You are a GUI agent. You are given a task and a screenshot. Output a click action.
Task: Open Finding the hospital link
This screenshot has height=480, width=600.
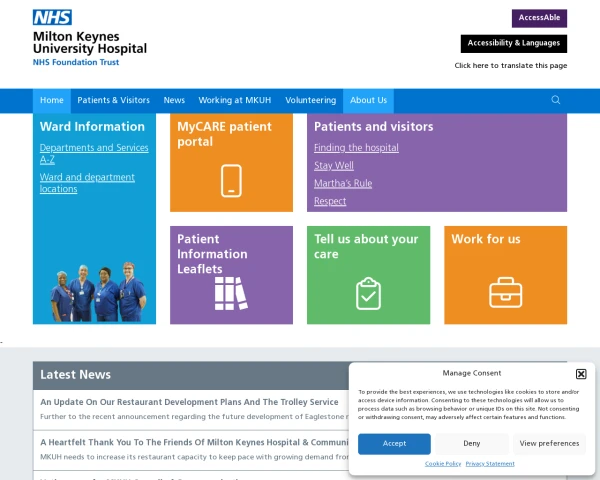tap(356, 148)
